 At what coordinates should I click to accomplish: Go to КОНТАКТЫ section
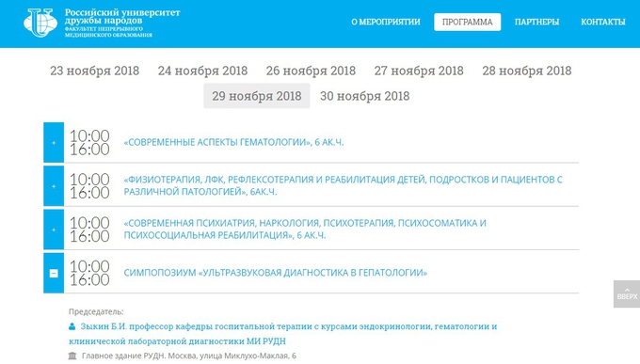pyautogui.click(x=603, y=22)
